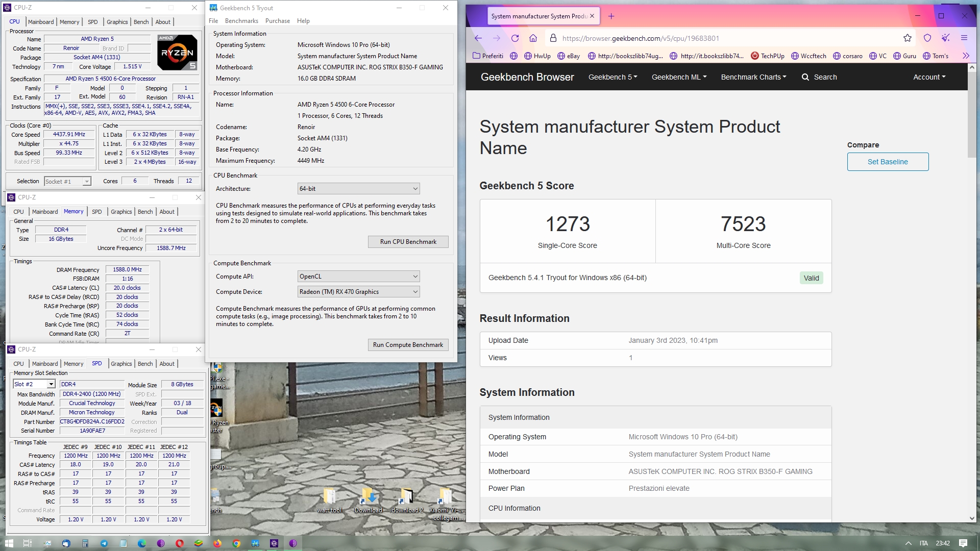
Task: Open the TechPUp bookmark
Action: 768,56
